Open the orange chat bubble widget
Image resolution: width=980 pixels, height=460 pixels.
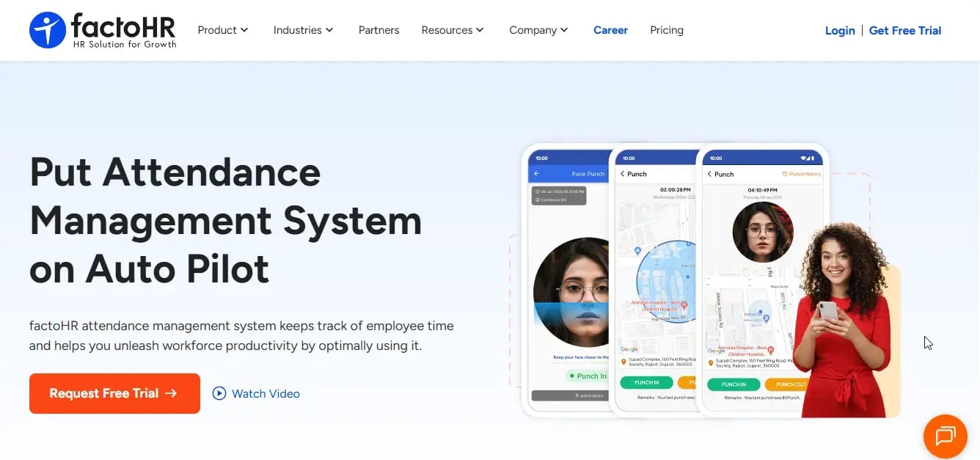coord(946,437)
